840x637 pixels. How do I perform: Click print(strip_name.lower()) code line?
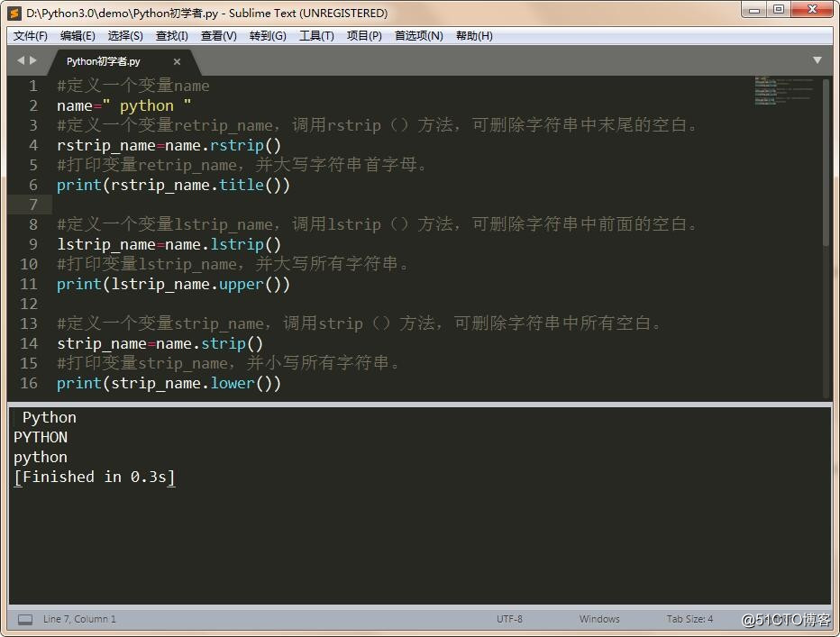point(169,383)
